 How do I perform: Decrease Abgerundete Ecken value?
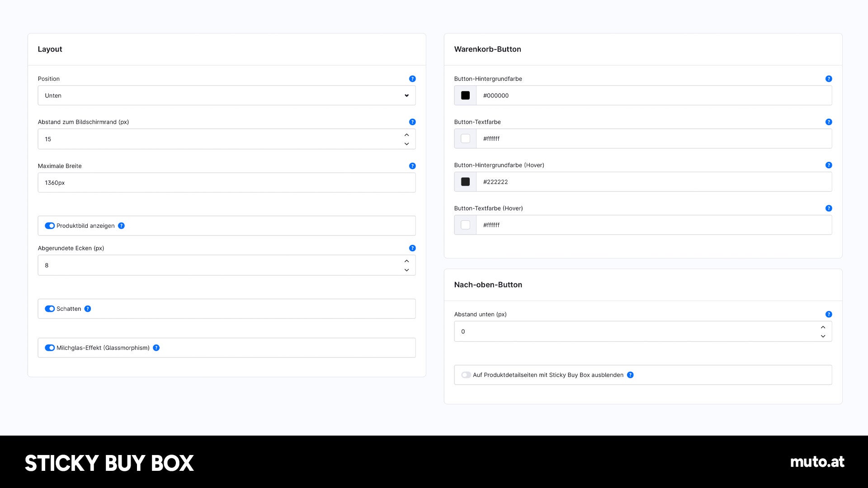[x=406, y=270]
